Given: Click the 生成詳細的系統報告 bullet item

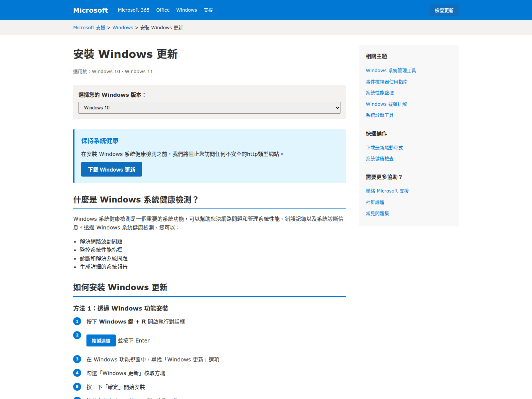Looking at the screenshot, I should tap(104, 267).
